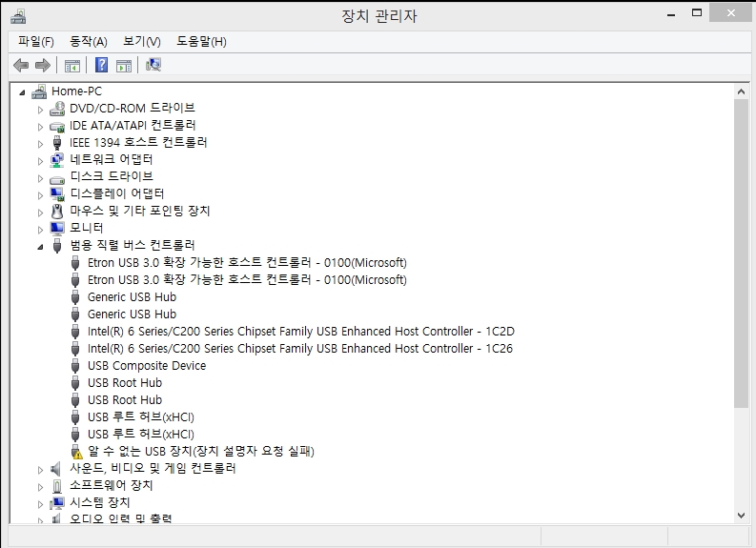
Task: Select USB Composite Device
Action: [x=147, y=366]
